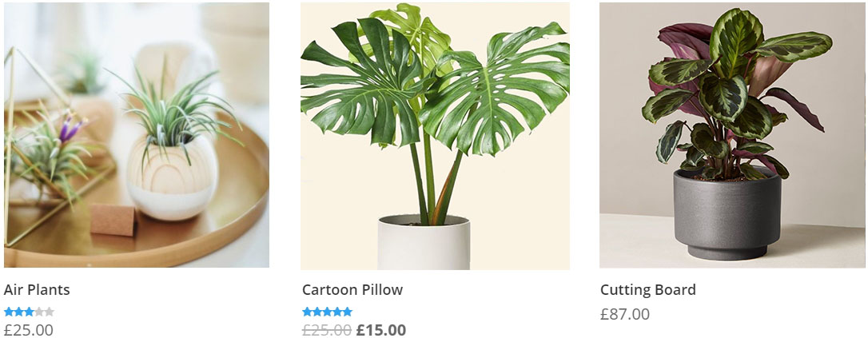The height and width of the screenshot is (338, 868).
Task: Click the £25.00 price under Air Plants
Action: [29, 330]
